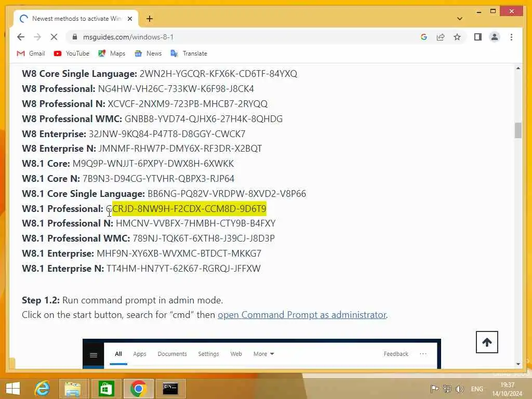
Task: Open the tab search chevron dropdown
Action: click(x=460, y=19)
